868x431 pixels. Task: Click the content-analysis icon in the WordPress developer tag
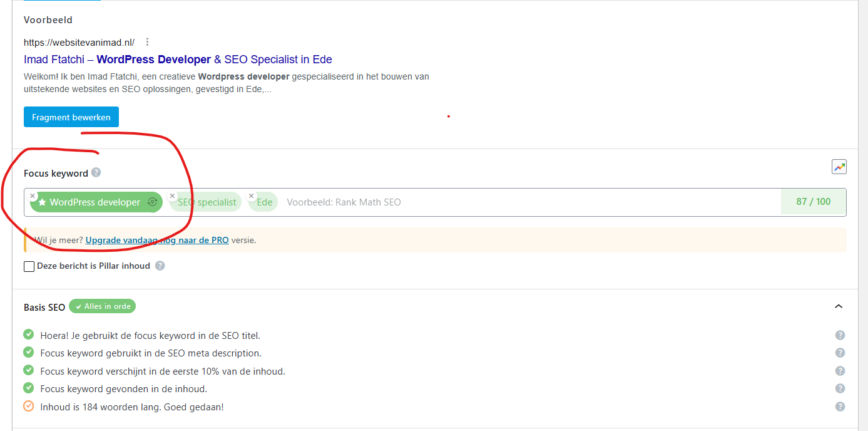click(x=151, y=202)
